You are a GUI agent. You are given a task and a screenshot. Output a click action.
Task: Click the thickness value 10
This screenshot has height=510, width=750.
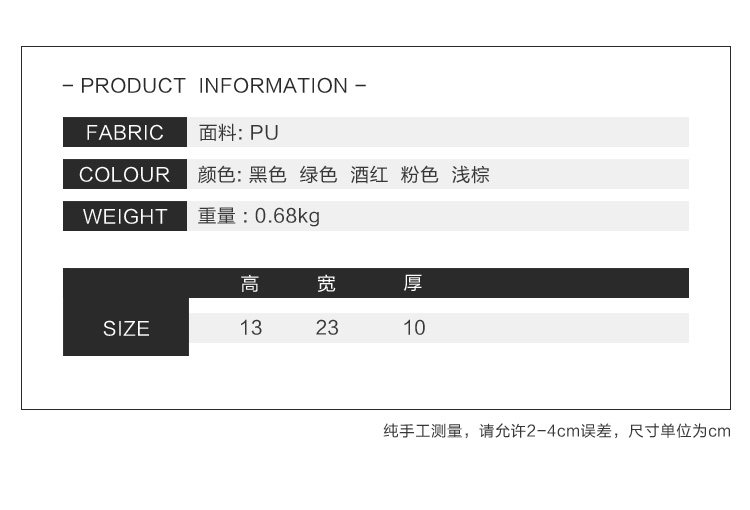pos(414,328)
